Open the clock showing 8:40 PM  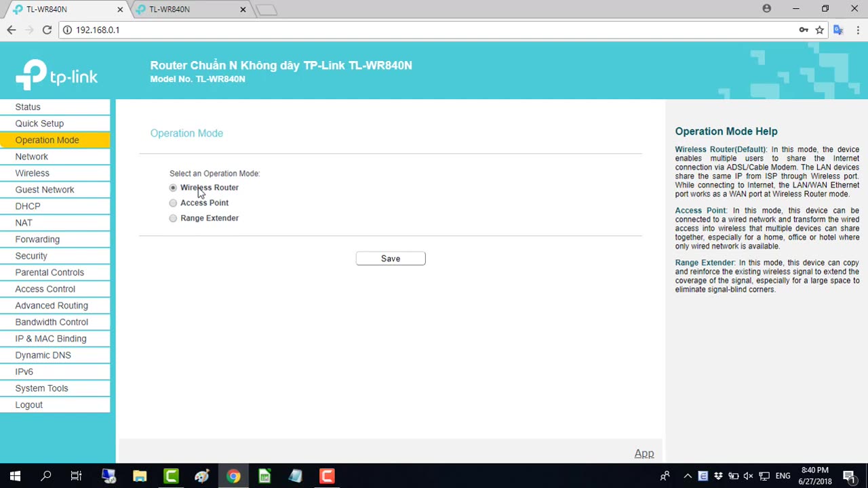(x=814, y=476)
